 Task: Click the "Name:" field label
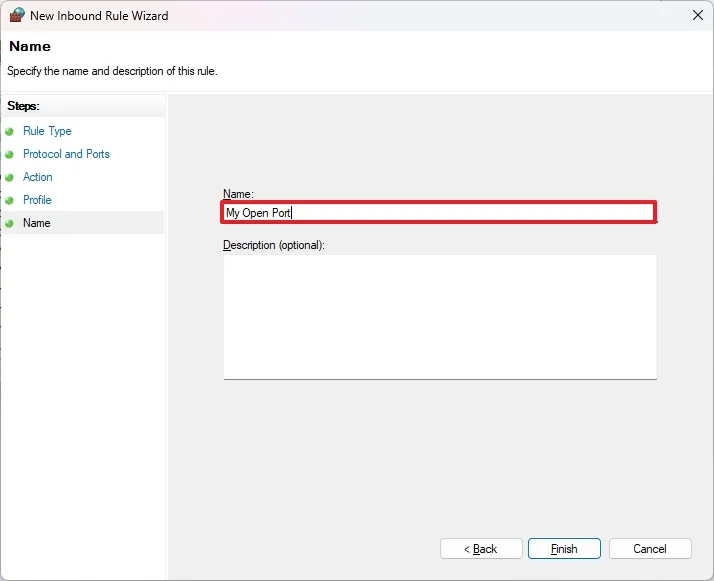click(239, 193)
